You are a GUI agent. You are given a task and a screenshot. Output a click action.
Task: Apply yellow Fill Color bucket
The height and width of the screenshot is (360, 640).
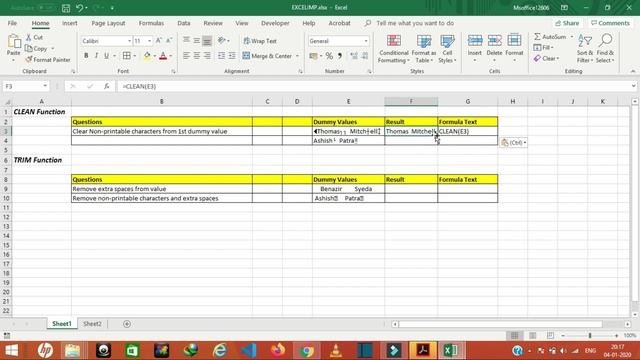click(x=147, y=56)
